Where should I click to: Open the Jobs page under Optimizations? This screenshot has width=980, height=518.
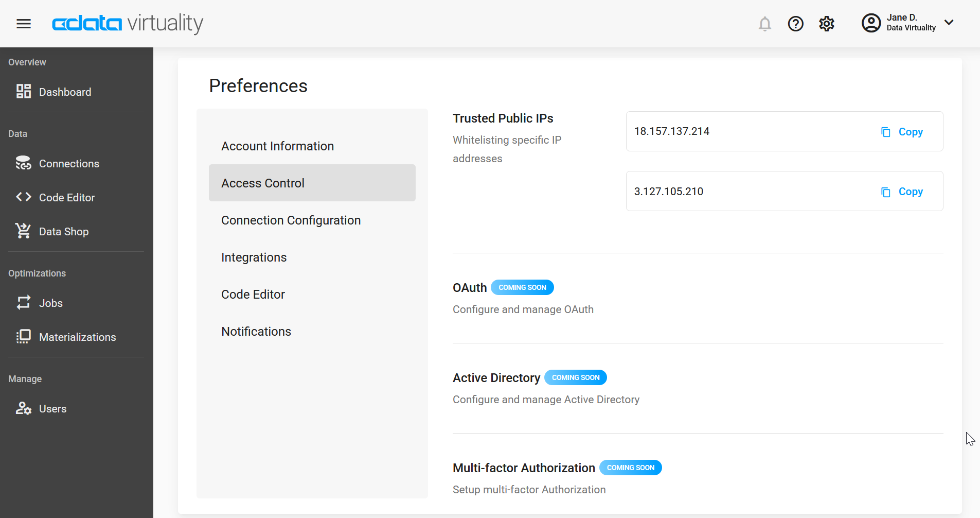pyautogui.click(x=50, y=303)
